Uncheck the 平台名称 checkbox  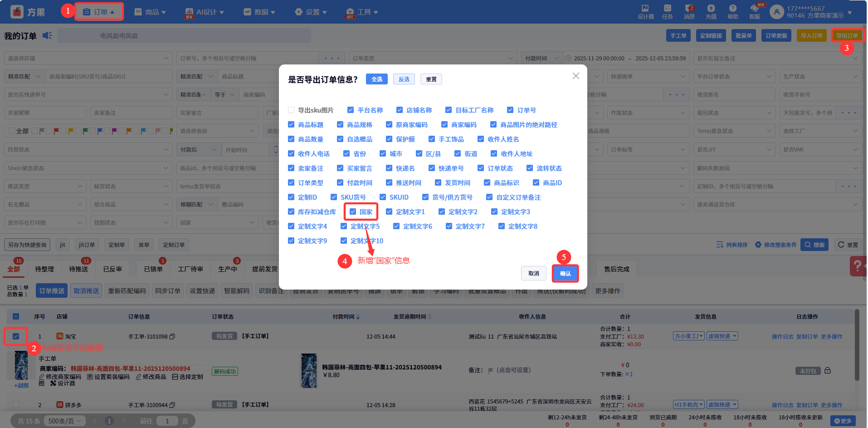coord(351,110)
